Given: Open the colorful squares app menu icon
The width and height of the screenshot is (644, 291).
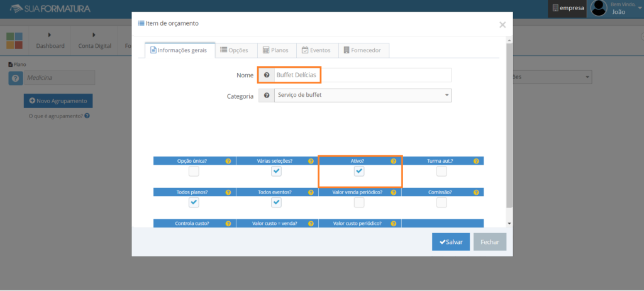Looking at the screenshot, I should click(14, 41).
